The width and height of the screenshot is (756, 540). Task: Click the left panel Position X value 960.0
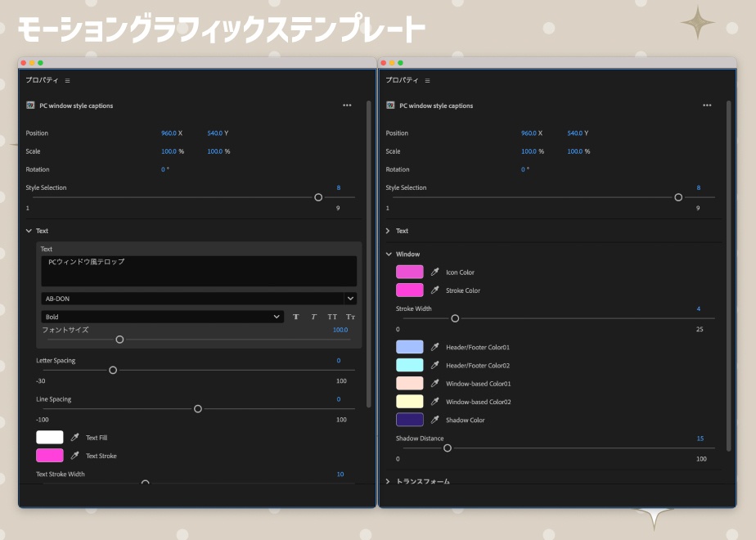point(169,133)
